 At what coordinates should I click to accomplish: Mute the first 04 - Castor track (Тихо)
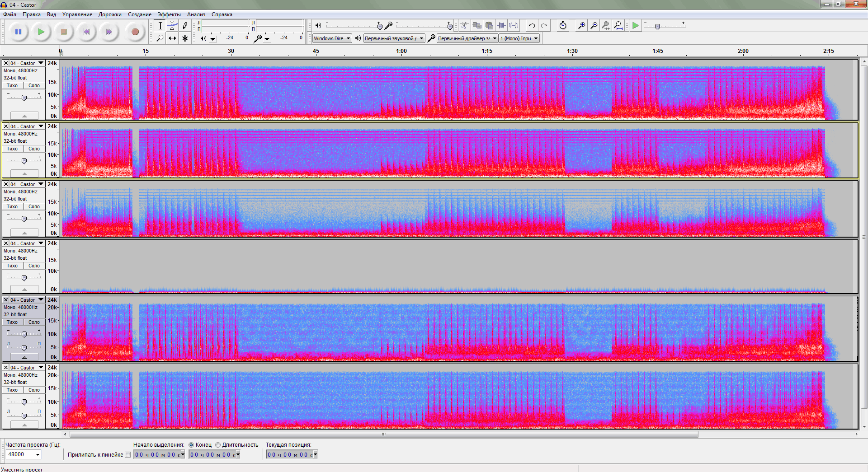[12, 85]
